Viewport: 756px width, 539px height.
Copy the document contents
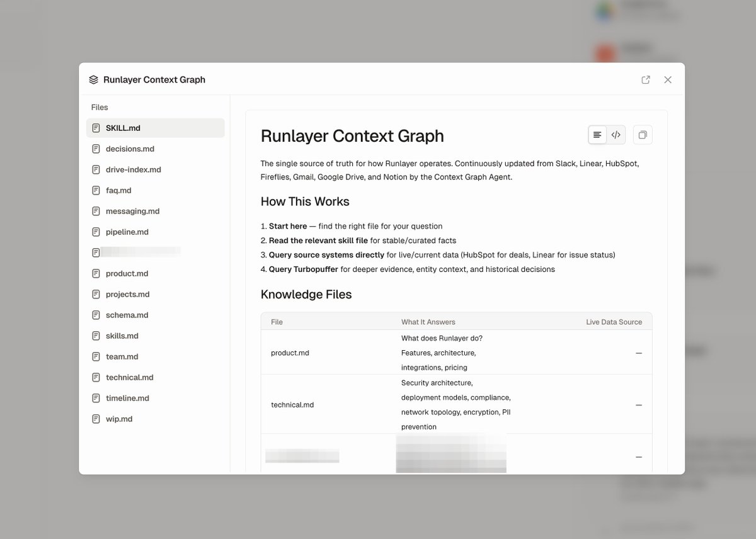[x=643, y=135]
